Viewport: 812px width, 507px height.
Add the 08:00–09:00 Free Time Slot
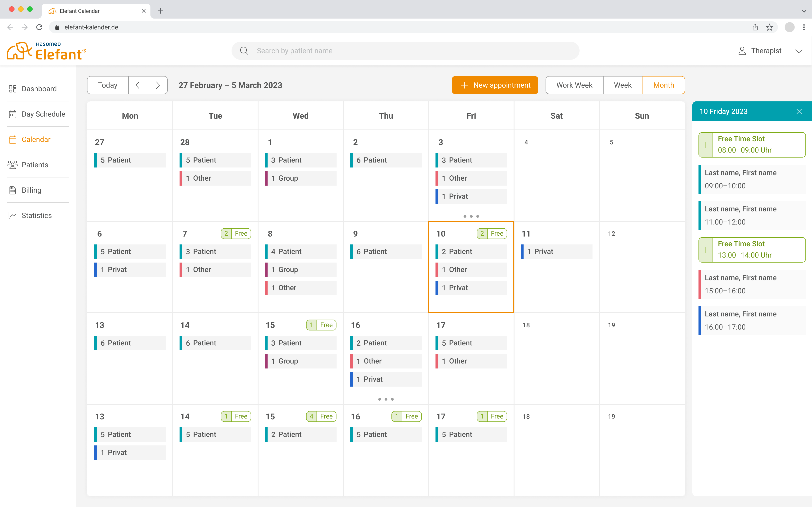click(x=706, y=145)
